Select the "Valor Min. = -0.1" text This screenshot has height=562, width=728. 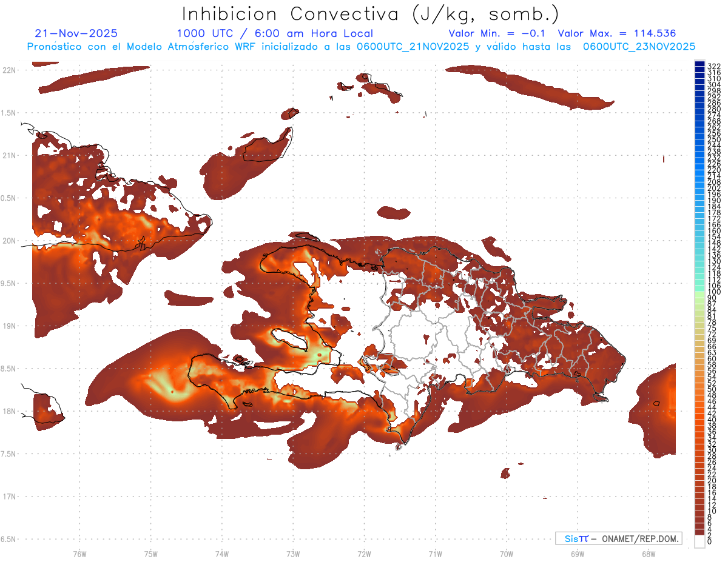coord(497,34)
